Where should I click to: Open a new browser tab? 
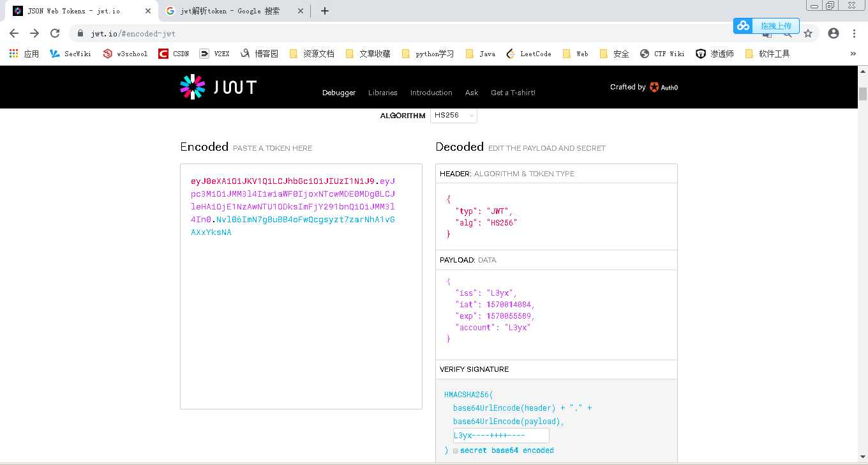325,11
